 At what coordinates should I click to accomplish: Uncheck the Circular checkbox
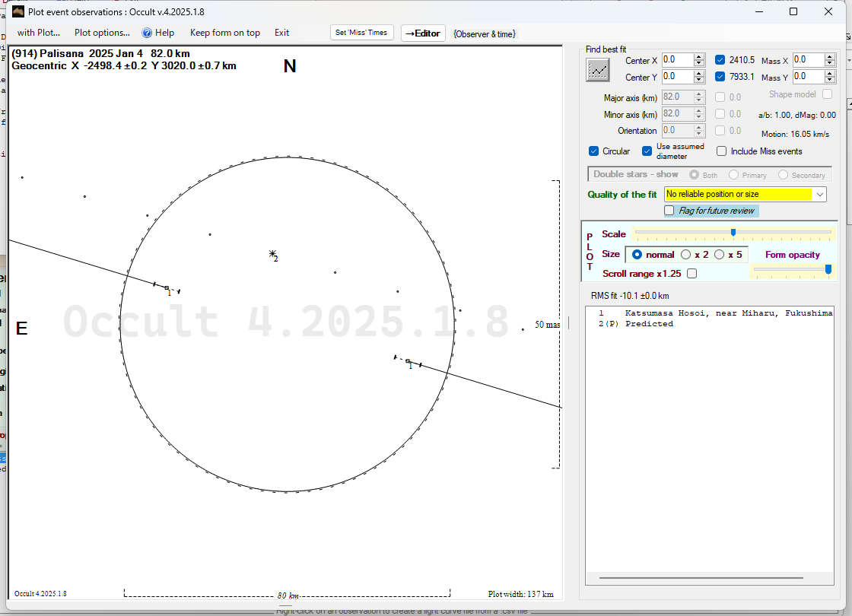[594, 151]
